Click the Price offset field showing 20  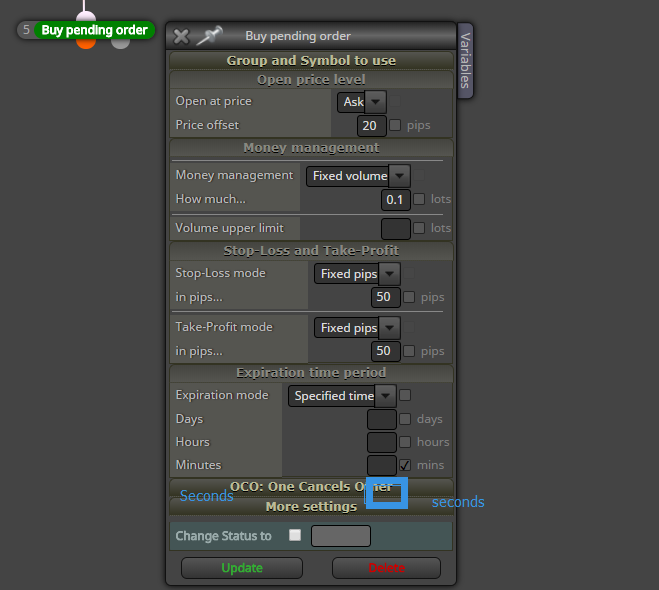pos(372,126)
